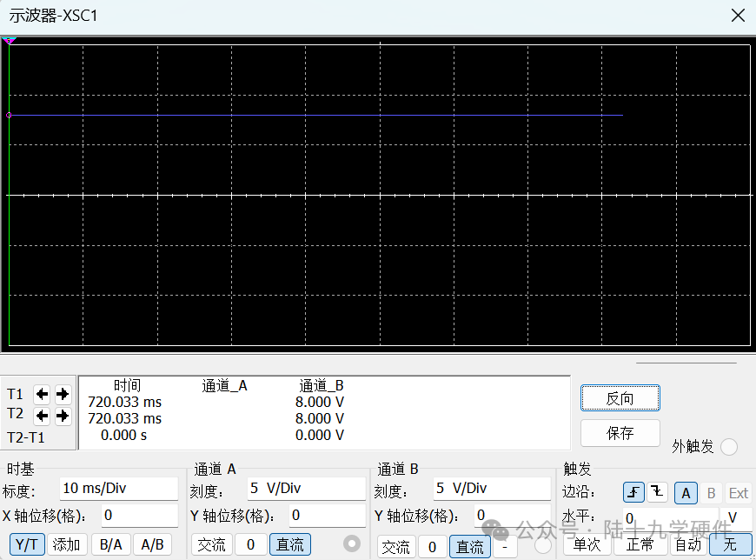Choose 自动 (auto) trigger mode
756x560 pixels.
pyautogui.click(x=688, y=544)
